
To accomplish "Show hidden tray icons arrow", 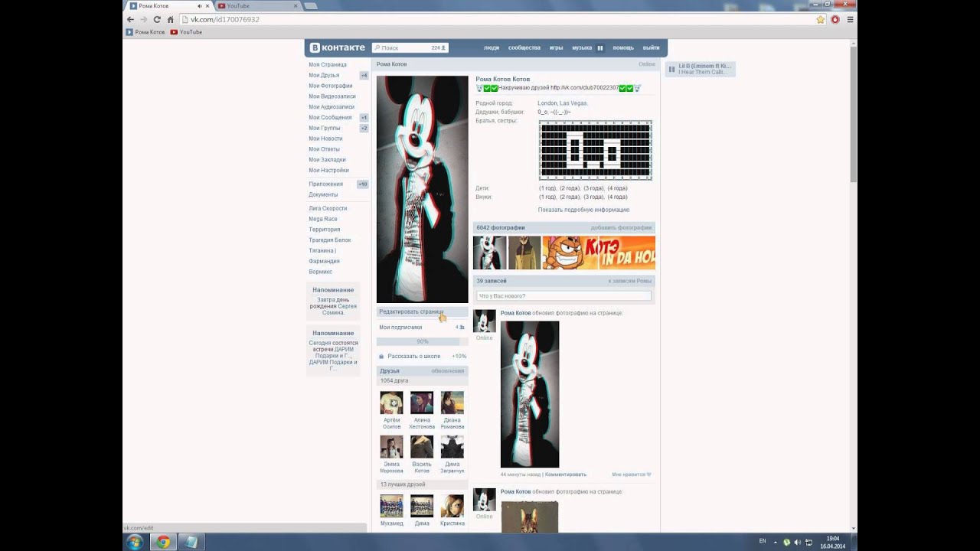I will (x=776, y=542).
